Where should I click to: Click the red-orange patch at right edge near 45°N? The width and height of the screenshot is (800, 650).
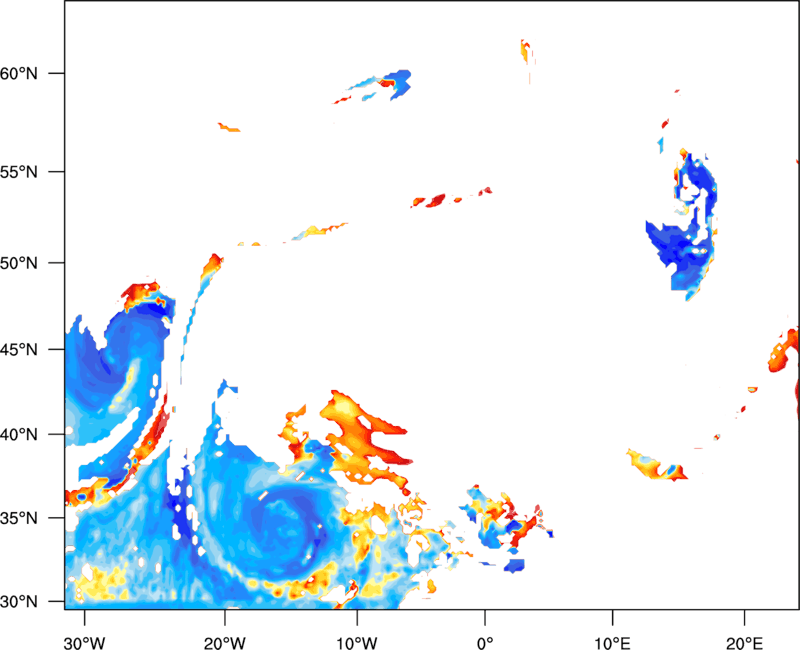[x=784, y=351]
